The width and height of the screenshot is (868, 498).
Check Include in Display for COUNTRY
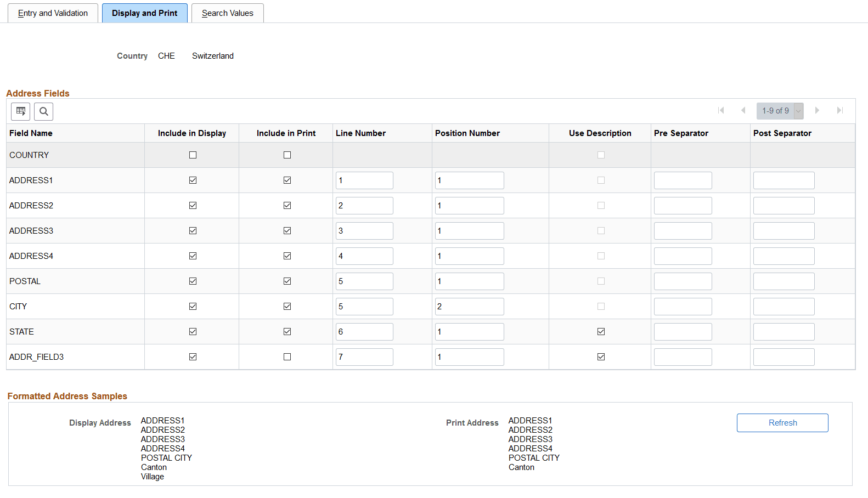193,155
